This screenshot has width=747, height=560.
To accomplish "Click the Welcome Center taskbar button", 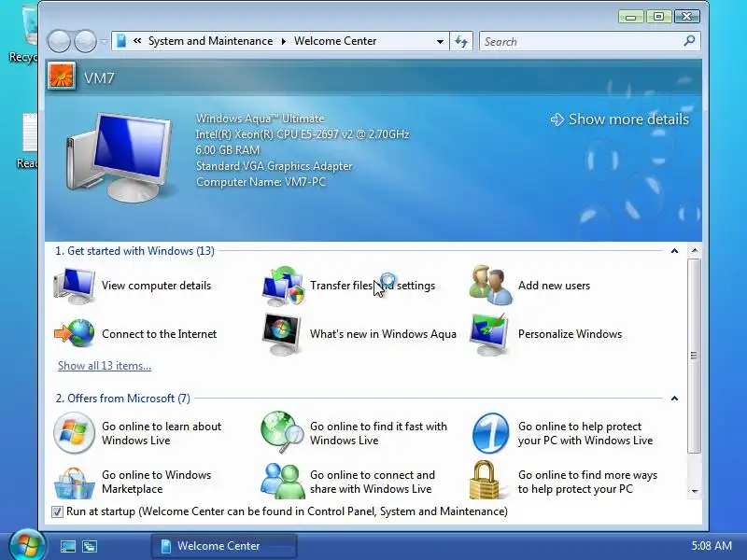I will click(224, 546).
